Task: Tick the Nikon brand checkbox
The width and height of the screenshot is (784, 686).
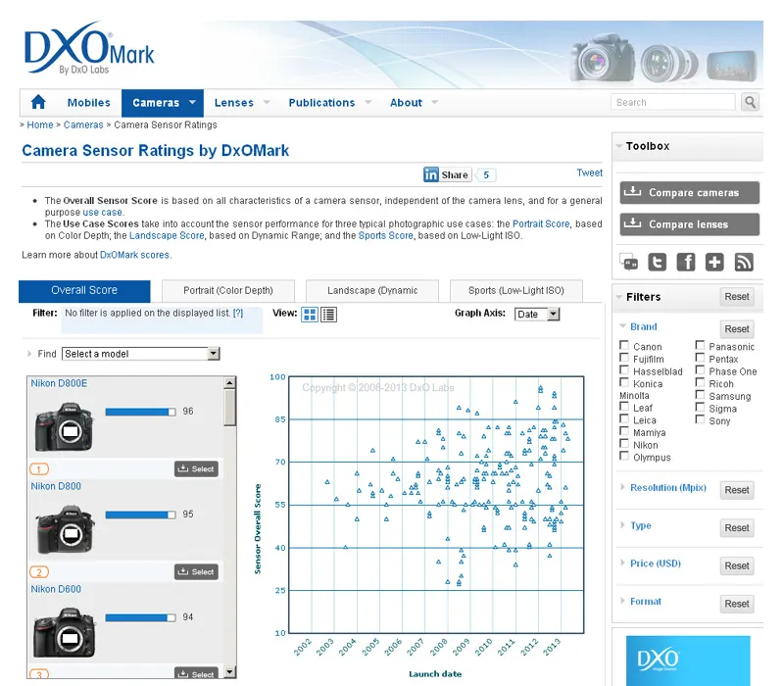Action: click(624, 444)
